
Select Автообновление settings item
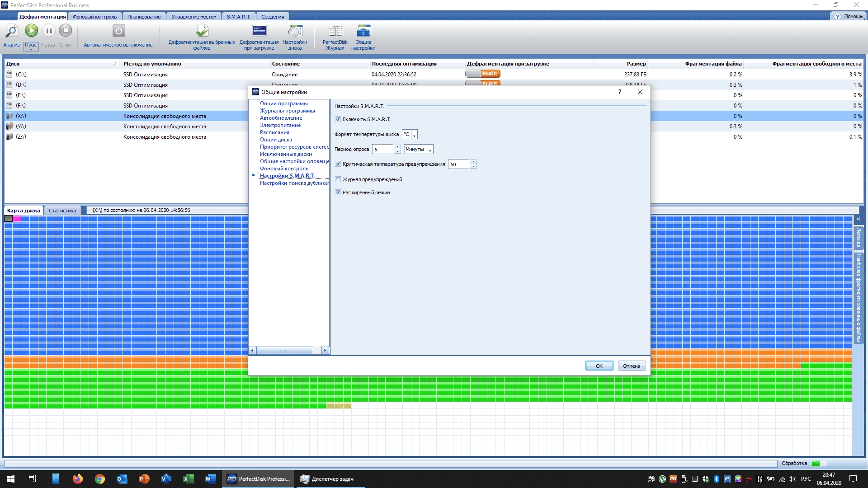(x=281, y=118)
